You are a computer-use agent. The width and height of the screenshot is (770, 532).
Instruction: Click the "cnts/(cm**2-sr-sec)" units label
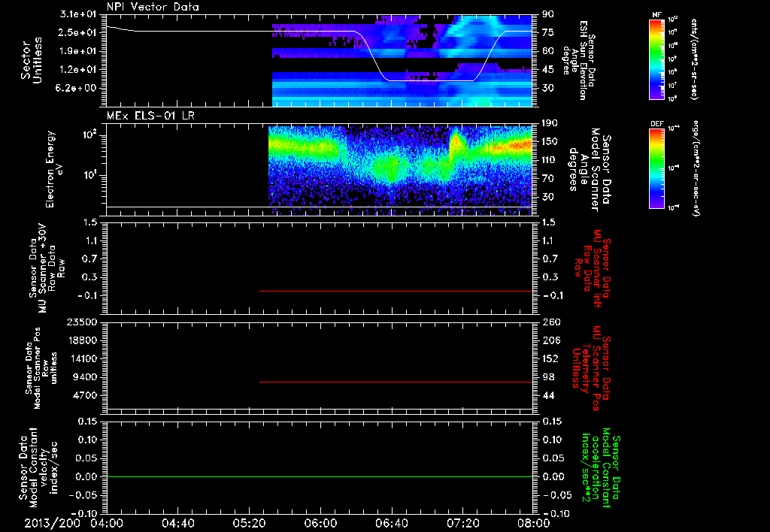pyautogui.click(x=694, y=59)
